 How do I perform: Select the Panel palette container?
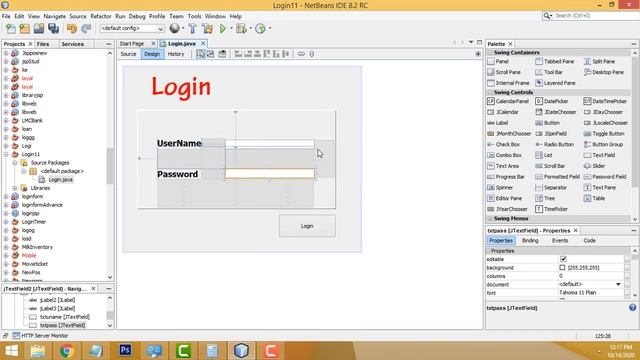click(x=498, y=61)
